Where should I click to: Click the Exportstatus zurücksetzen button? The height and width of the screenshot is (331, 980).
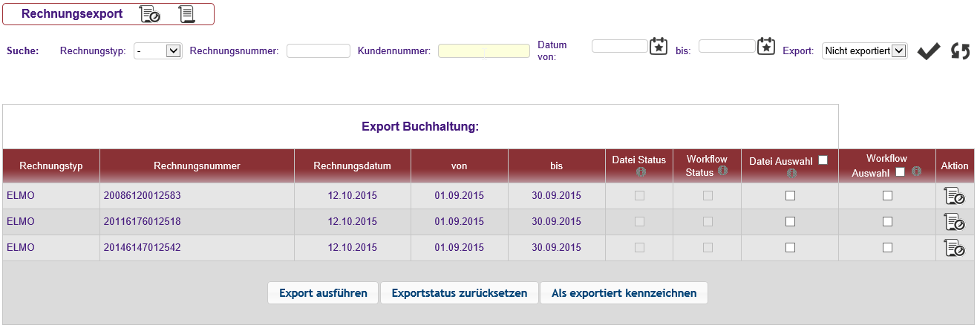pos(460,293)
